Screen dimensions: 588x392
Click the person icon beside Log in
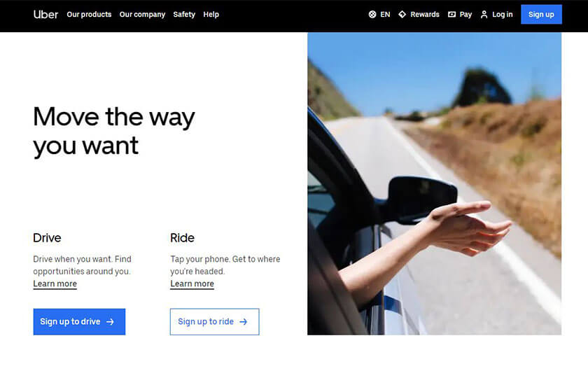coord(484,14)
